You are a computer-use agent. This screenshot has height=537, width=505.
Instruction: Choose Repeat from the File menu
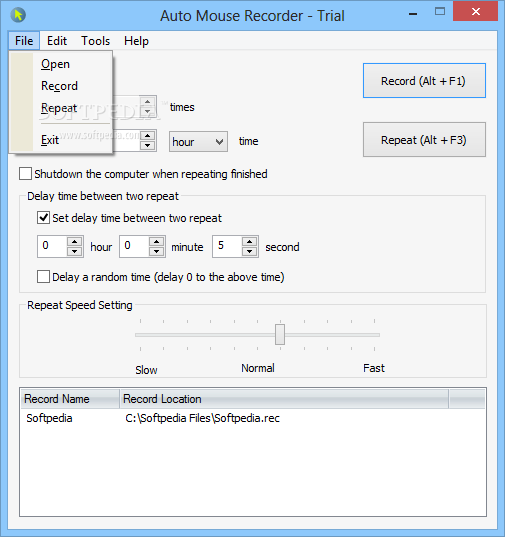pos(59,108)
